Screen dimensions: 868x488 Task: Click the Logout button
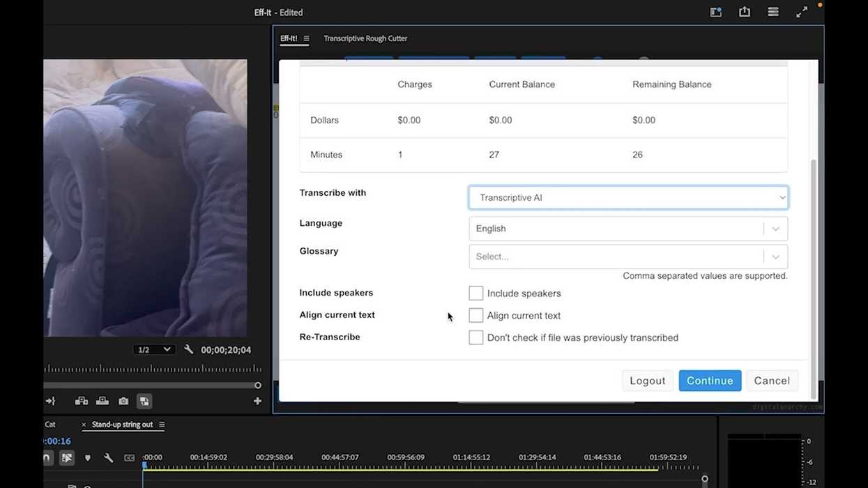pos(648,381)
